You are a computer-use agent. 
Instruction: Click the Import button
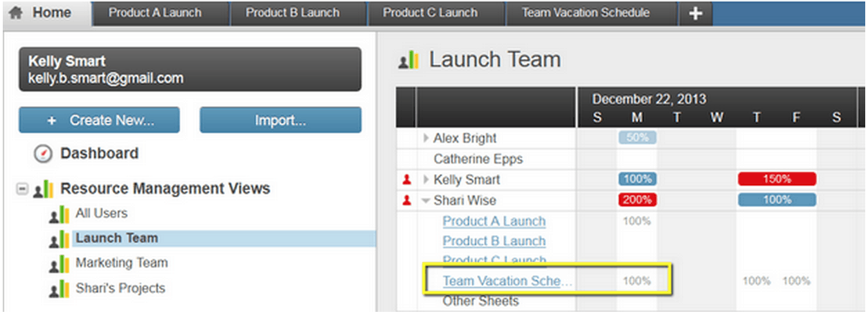tap(280, 120)
